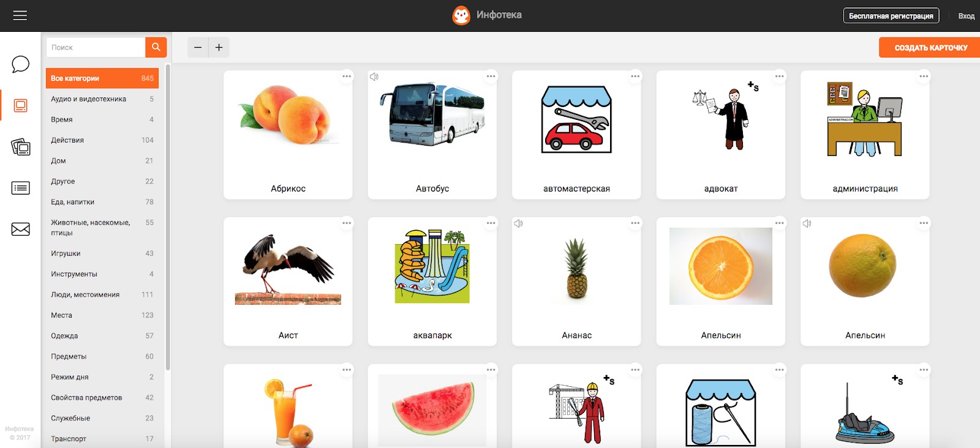Decrease card size with minus button
Image resolution: width=980 pixels, height=448 pixels.
click(x=198, y=47)
